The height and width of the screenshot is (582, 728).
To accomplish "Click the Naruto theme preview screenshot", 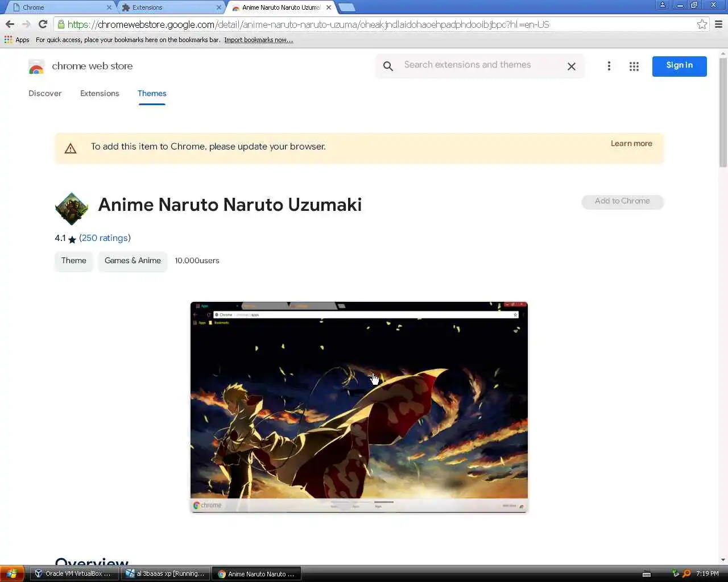I will click(x=359, y=407).
